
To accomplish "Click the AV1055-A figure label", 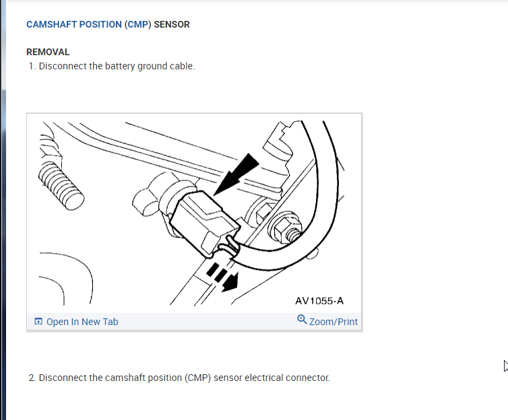I will [x=319, y=301].
